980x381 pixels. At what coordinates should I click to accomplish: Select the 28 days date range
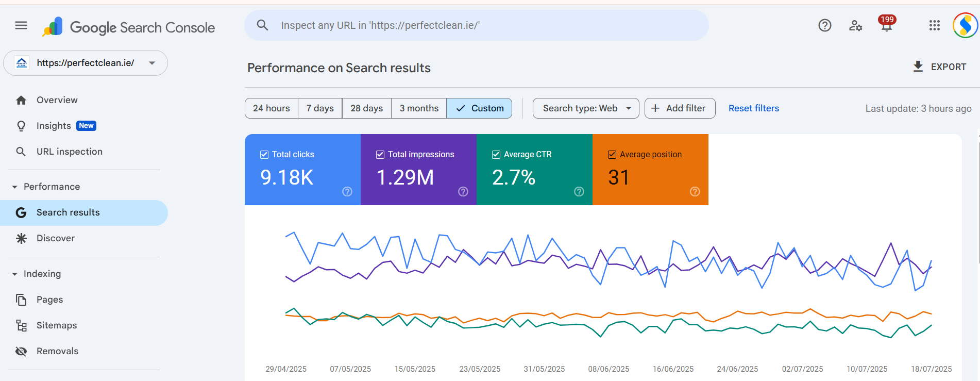(366, 108)
